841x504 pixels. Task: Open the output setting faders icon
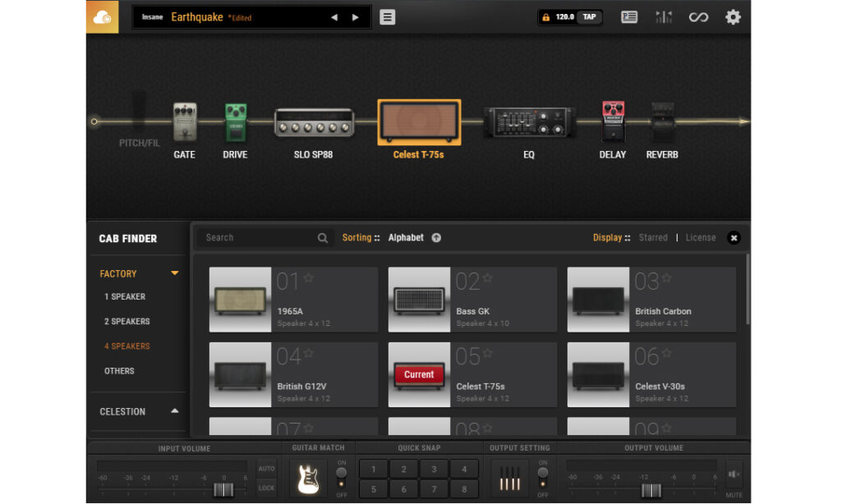click(509, 479)
